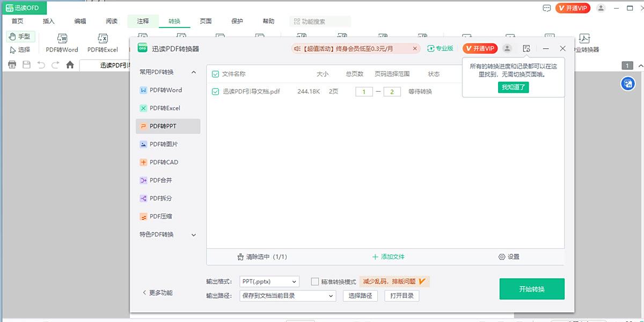This screenshot has width=644, height=322.
Task: Click the blue floating Word convert icon
Action: coord(628,83)
